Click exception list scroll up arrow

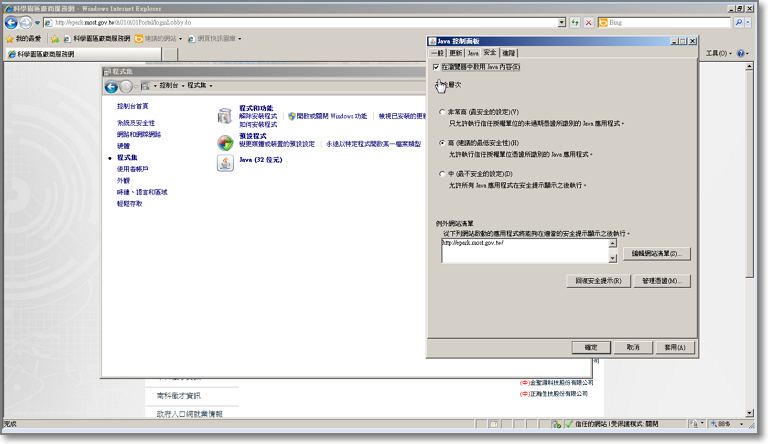pyautogui.click(x=612, y=244)
